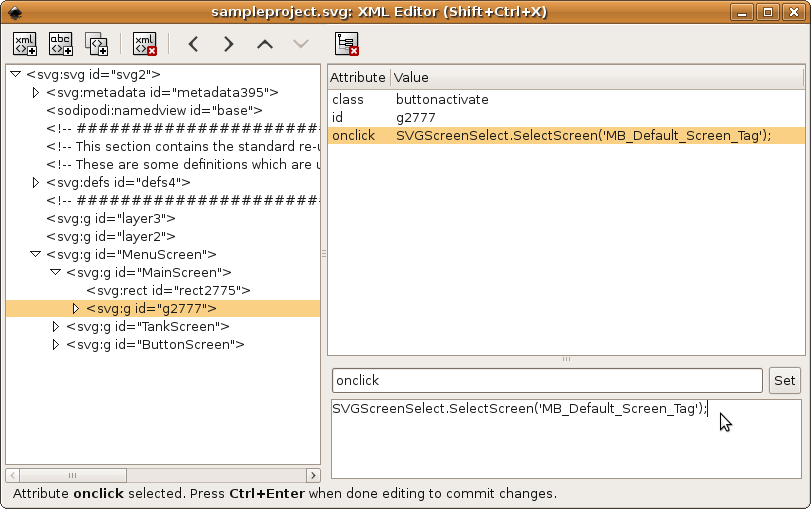Unindent node with left arrow icon
Screen dimensions: 811x509
click(193, 44)
